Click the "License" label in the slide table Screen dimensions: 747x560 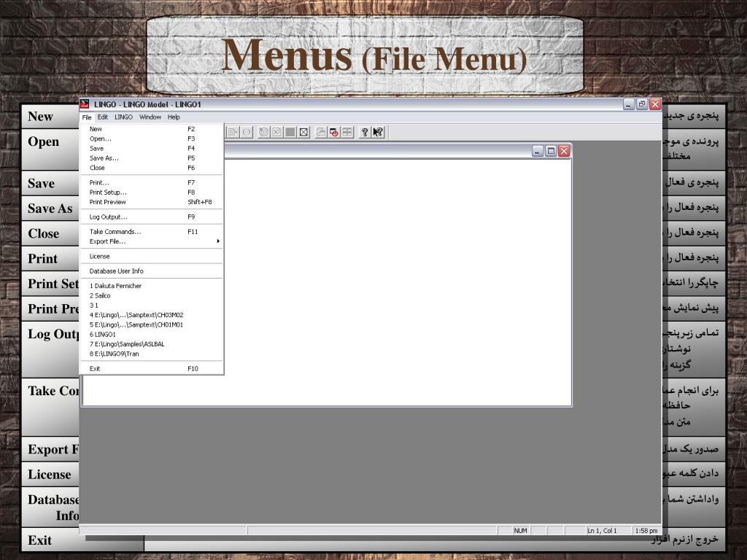click(49, 474)
